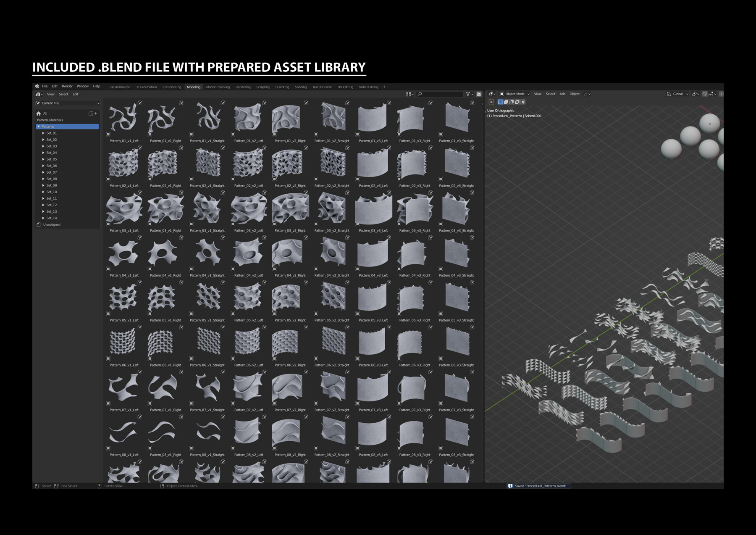Open the Current File library dropdown
Viewport: 756px width, 535px height.
[x=67, y=103]
